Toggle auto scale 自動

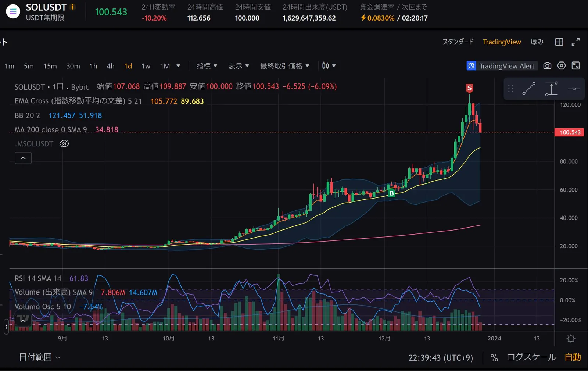coord(573,357)
